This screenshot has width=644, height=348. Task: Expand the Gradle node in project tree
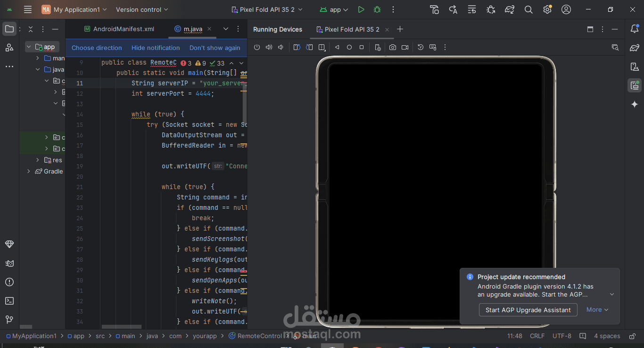29,171
